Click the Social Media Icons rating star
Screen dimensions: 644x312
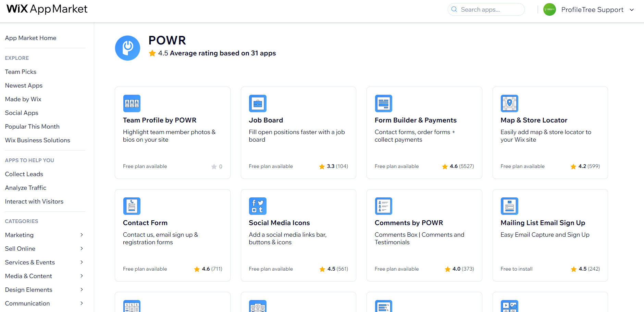coord(322,269)
